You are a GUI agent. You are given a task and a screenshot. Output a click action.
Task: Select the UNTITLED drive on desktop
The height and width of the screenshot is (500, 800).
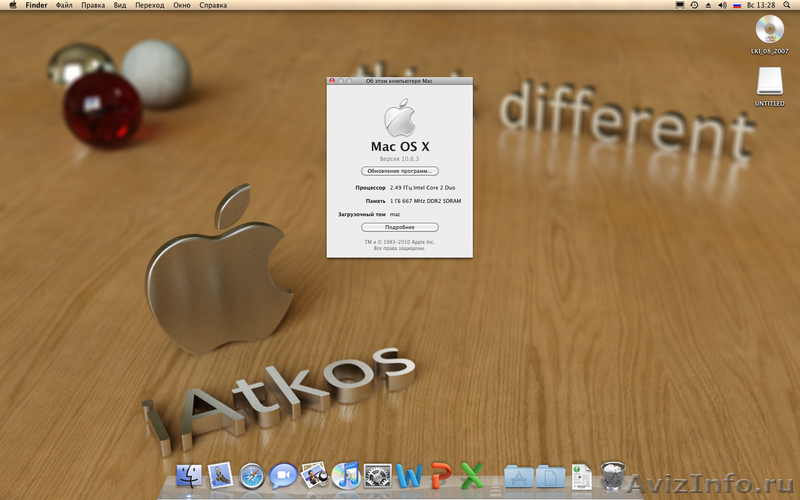click(769, 87)
